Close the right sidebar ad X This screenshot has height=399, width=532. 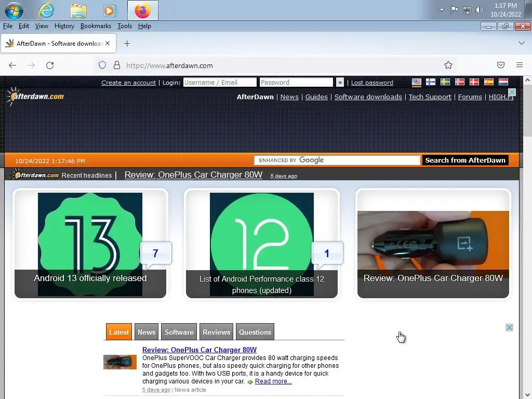click(x=509, y=327)
